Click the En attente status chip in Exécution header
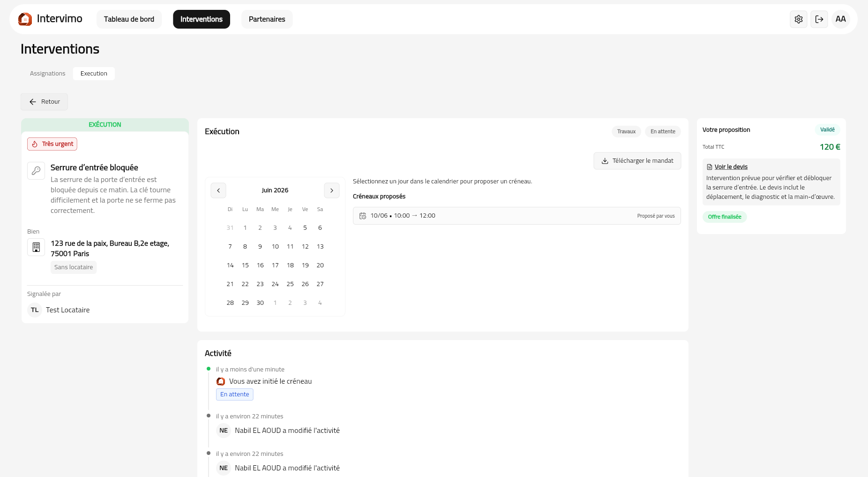The width and height of the screenshot is (868, 477). (x=663, y=132)
